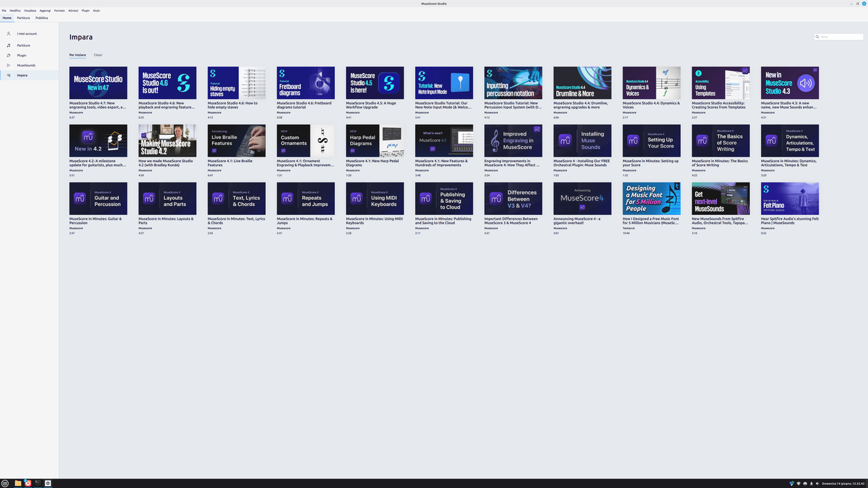Switch to the Classi tab
The image size is (868, 488).
98,55
